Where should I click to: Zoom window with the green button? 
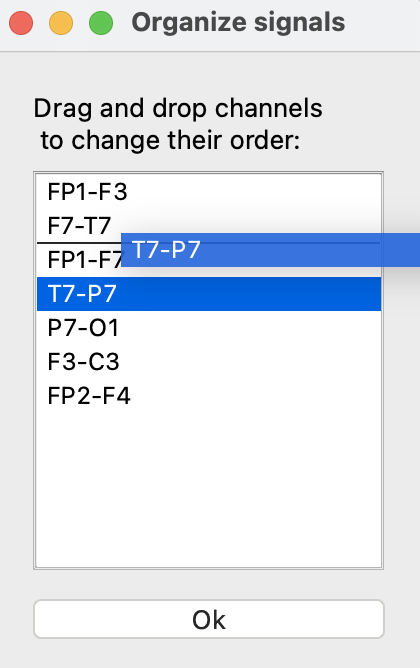pyautogui.click(x=101, y=23)
